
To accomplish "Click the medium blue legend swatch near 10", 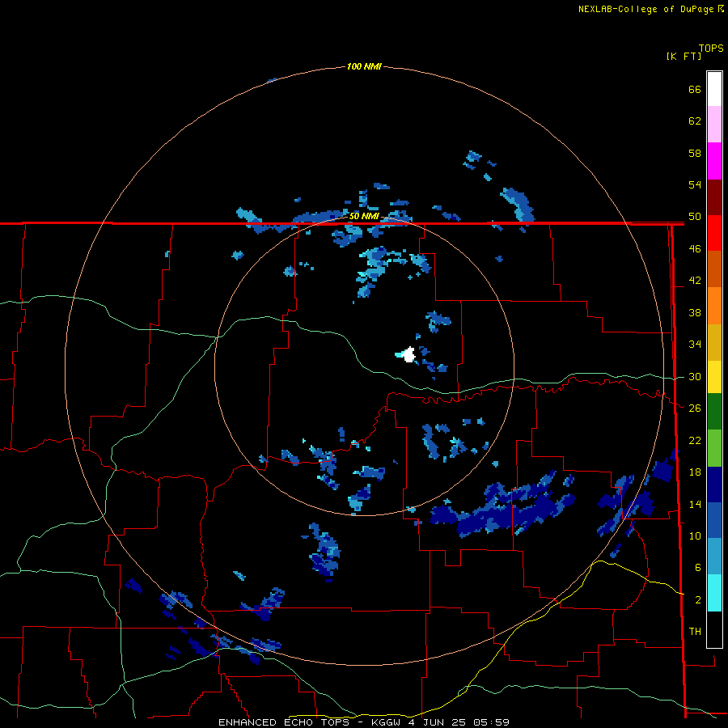I will point(714,520).
